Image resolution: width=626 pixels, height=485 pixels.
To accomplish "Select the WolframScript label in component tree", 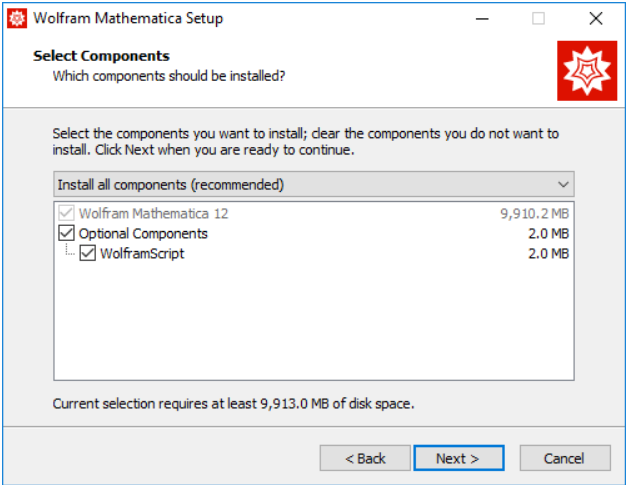I will coord(142,253).
